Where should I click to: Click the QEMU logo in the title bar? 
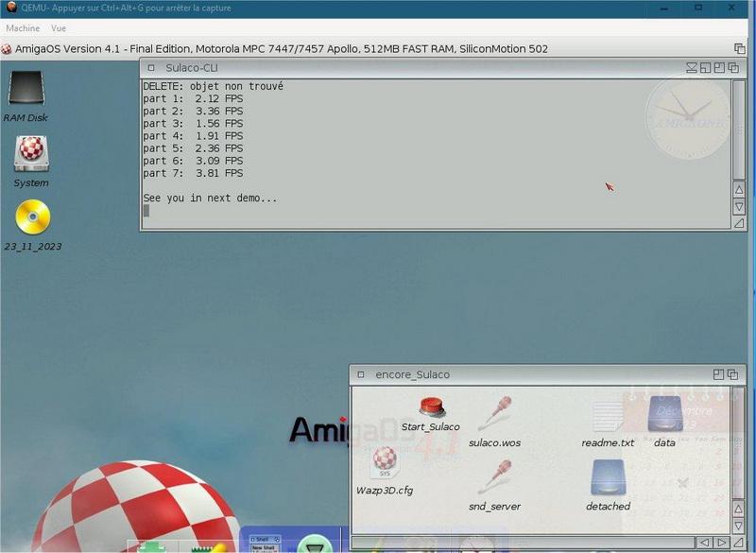(x=11, y=8)
